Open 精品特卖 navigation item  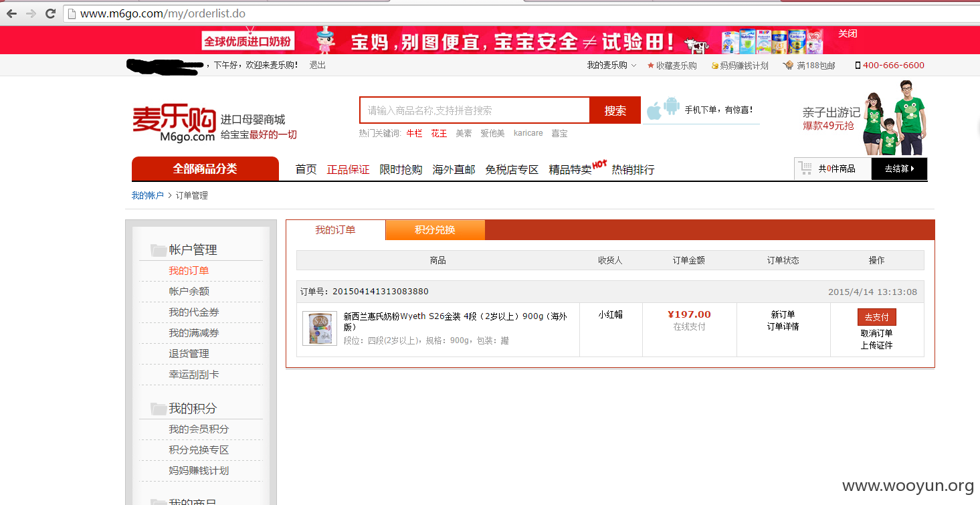click(x=571, y=170)
